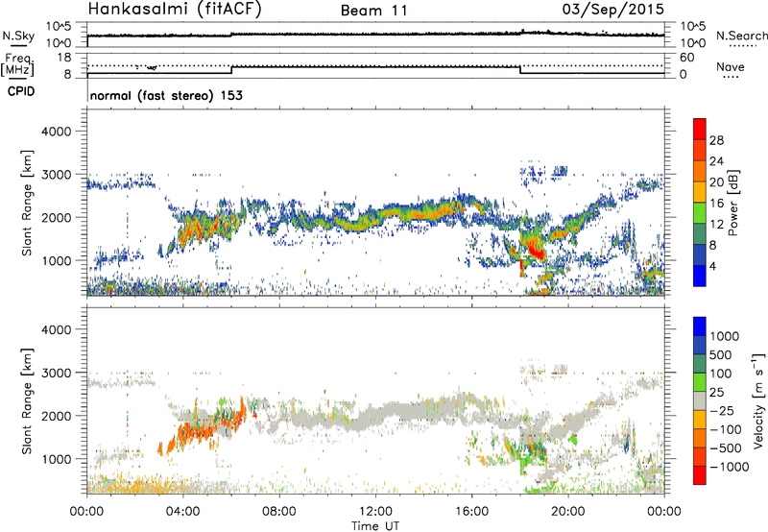This screenshot has height=532, width=768.
Task: Click '3000' tick on power panel axis
Action: click(56, 175)
